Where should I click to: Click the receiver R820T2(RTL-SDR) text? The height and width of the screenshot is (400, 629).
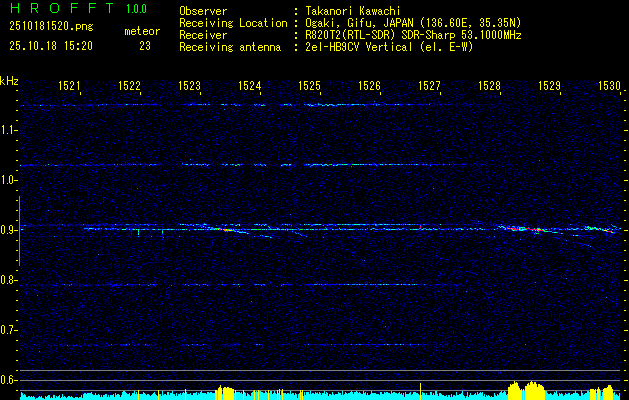(x=352, y=35)
